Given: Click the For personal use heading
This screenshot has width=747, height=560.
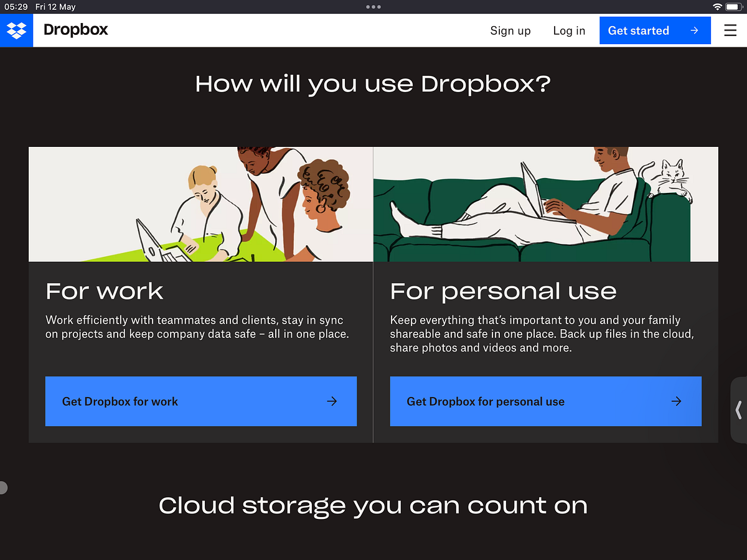Looking at the screenshot, I should click(x=503, y=291).
